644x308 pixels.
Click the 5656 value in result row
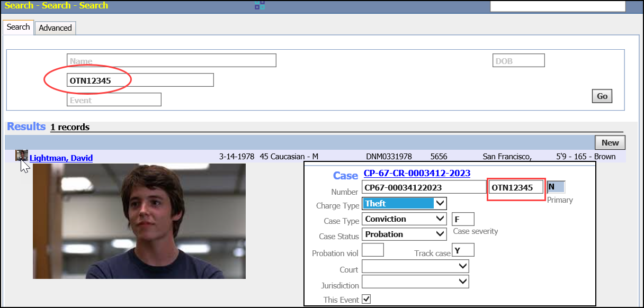click(x=439, y=157)
